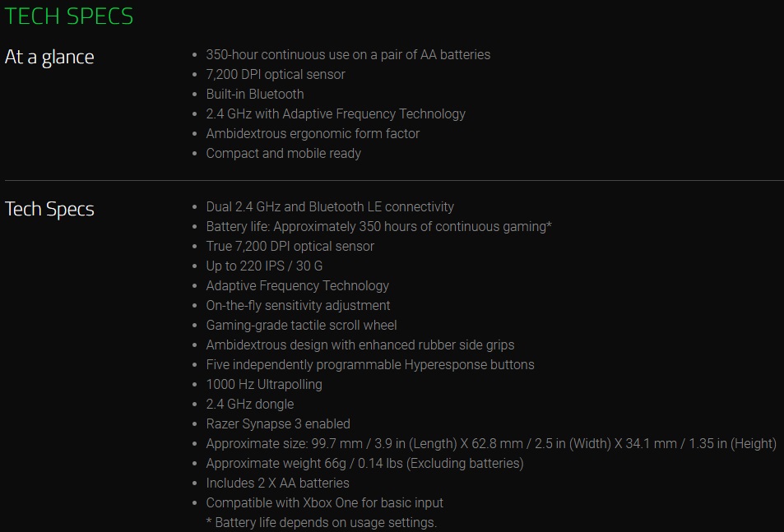This screenshot has height=532, width=784.
Task: Click the 'Compact and mobile ready' item
Action: point(284,153)
